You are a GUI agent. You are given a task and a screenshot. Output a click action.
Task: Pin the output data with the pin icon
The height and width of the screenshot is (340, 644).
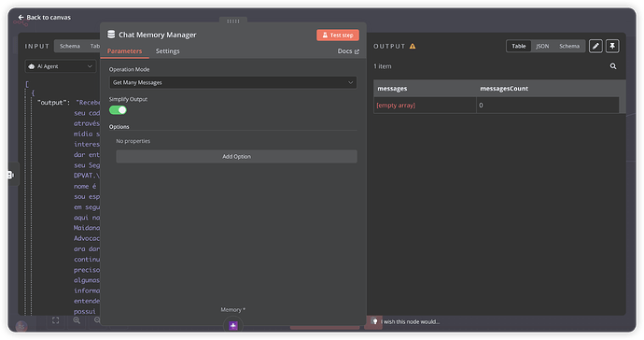(x=612, y=46)
